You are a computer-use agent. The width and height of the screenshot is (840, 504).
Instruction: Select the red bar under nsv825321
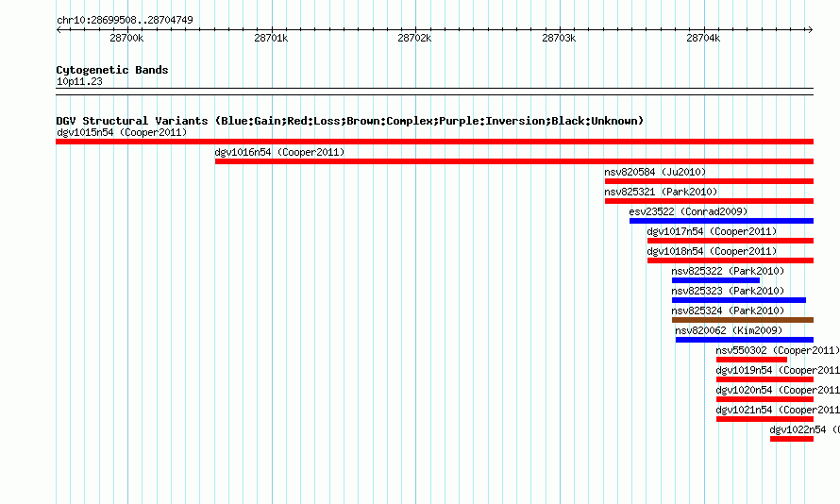click(710, 201)
